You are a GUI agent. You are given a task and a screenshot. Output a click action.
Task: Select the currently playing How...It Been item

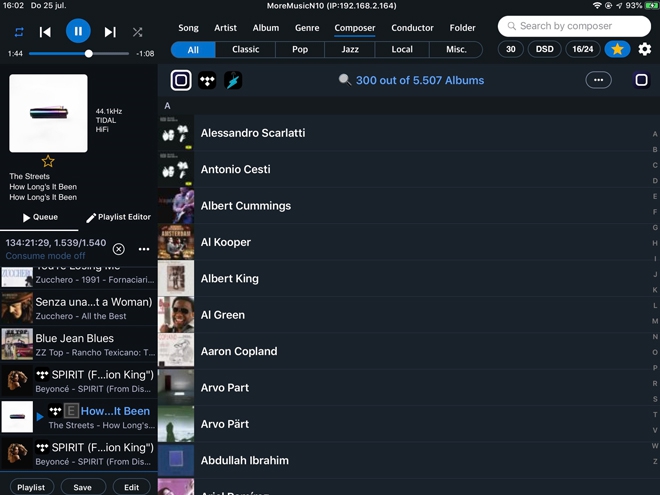coord(79,417)
